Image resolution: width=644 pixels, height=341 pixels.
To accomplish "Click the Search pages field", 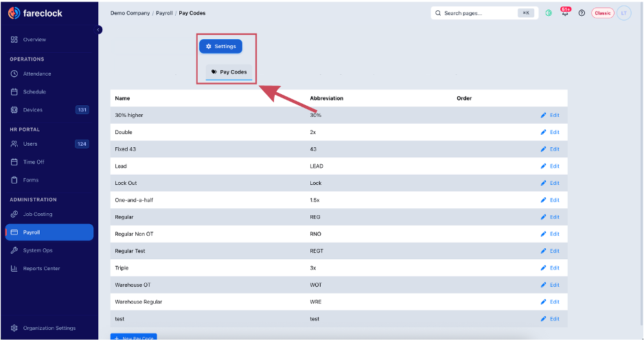I will coord(484,13).
